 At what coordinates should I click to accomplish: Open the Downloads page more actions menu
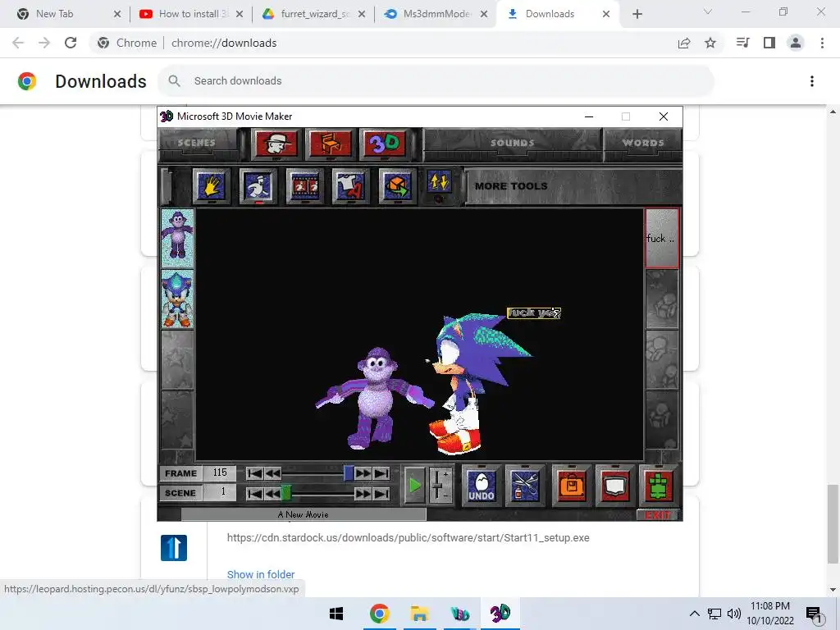(x=812, y=81)
